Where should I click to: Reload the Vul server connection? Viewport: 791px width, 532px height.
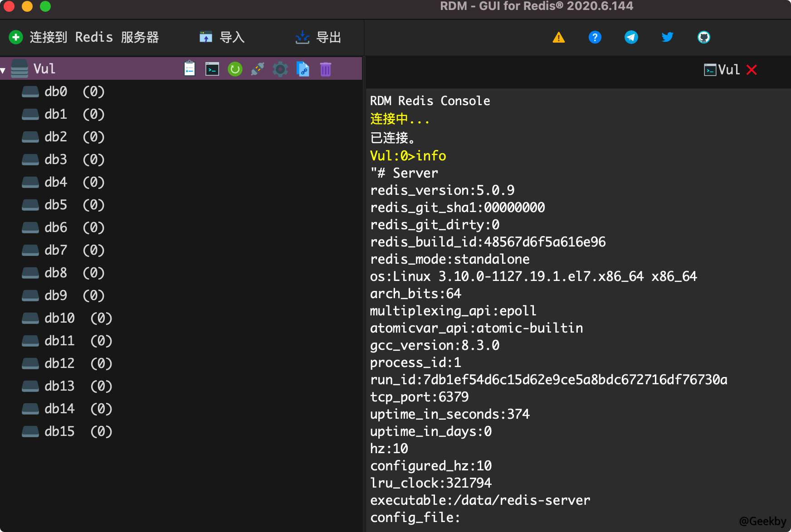point(235,68)
